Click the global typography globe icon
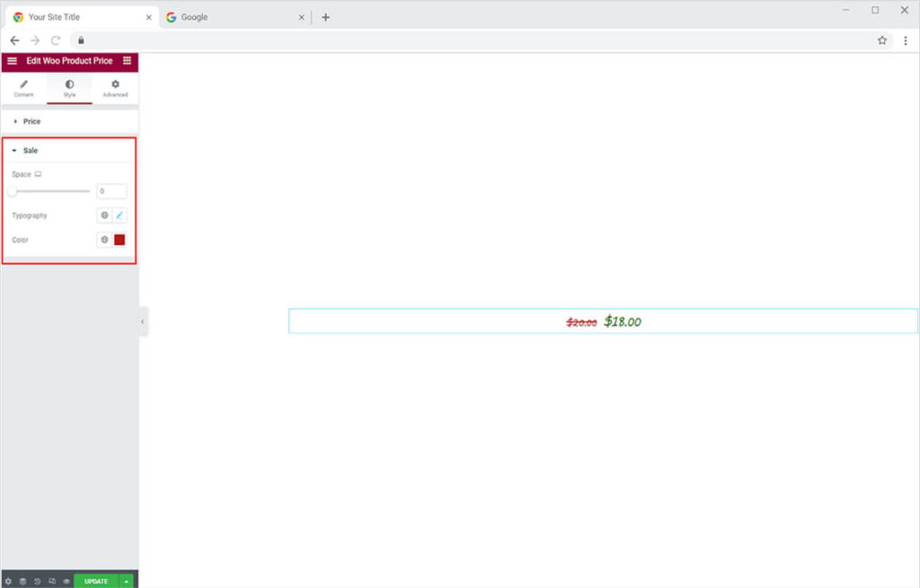 click(104, 215)
